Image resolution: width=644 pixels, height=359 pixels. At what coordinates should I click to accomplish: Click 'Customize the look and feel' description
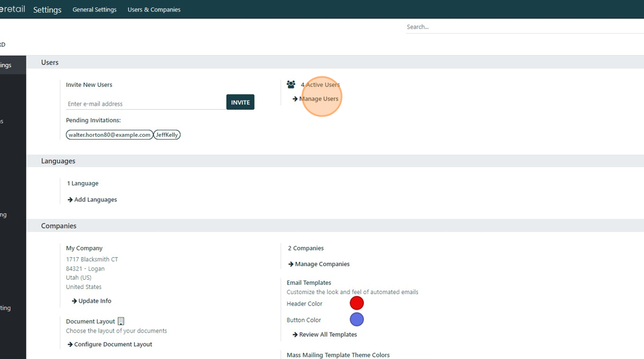[x=352, y=292]
